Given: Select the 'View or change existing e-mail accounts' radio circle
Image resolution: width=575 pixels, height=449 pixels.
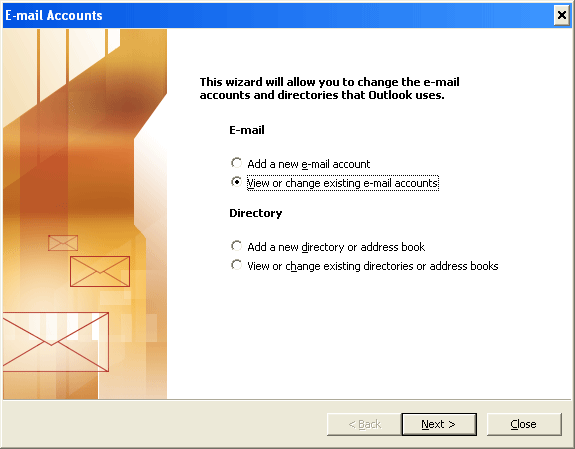Looking at the screenshot, I should tap(237, 182).
